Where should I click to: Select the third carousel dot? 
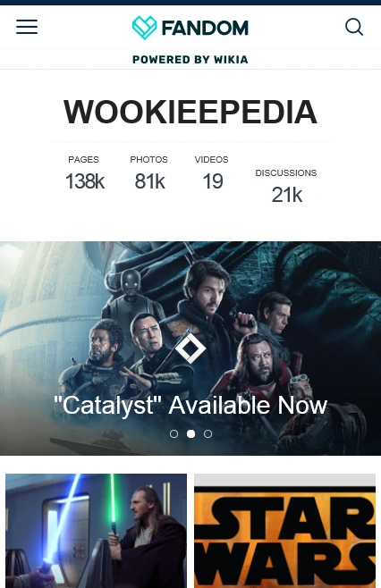207,434
